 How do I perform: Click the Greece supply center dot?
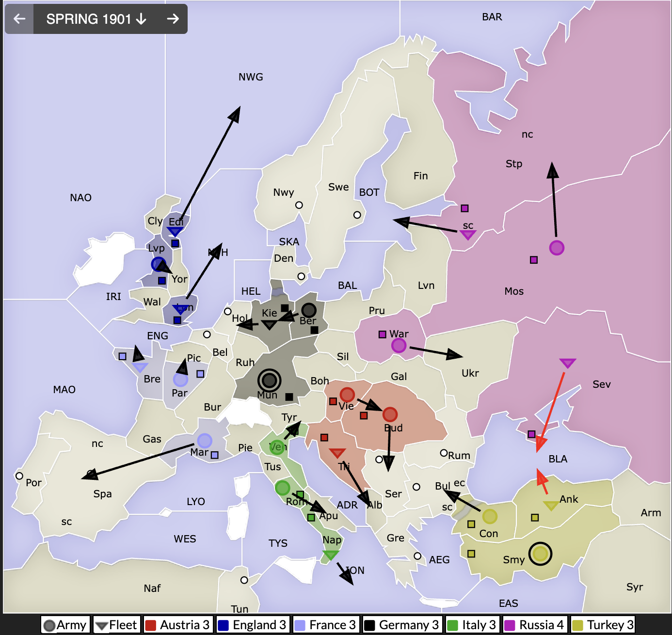pos(417,556)
